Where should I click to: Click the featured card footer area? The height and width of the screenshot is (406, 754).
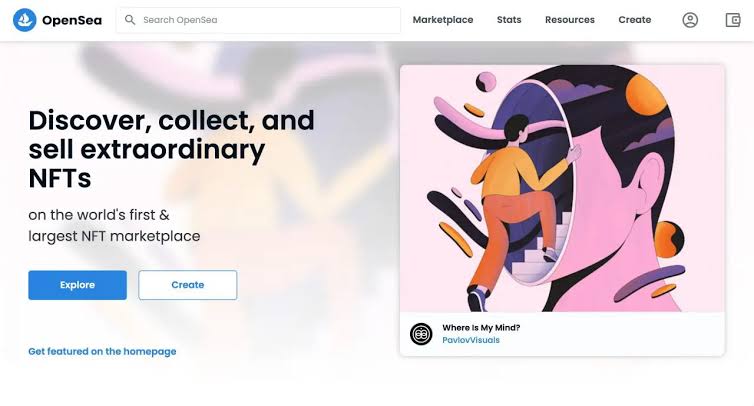562,334
